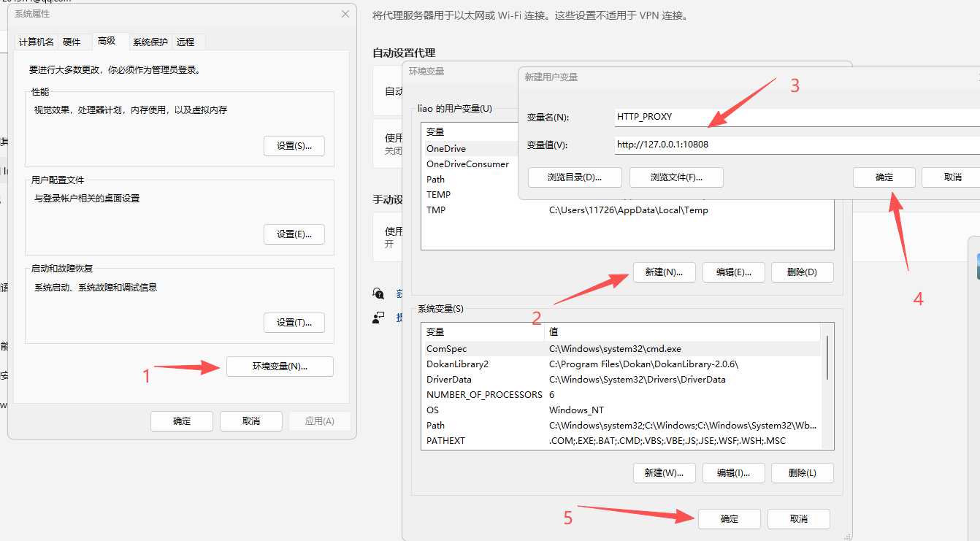980x541 pixels.
Task: Confirm new user variable with 确定
Action: pyautogui.click(x=884, y=177)
